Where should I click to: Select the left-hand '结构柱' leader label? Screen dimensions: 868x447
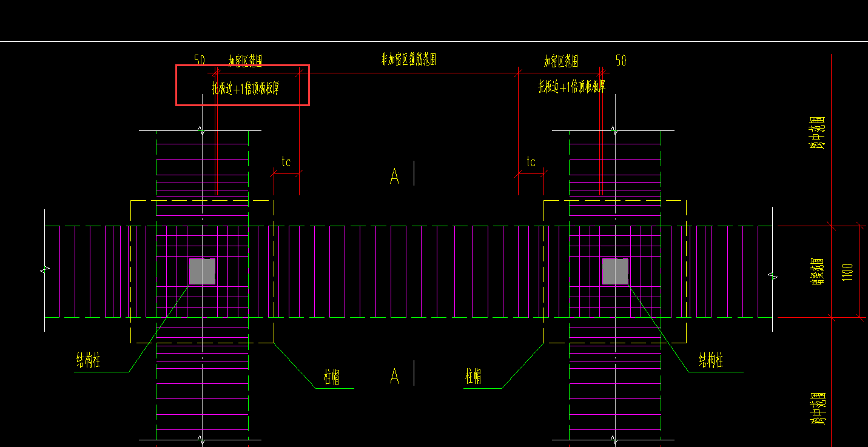(88, 361)
